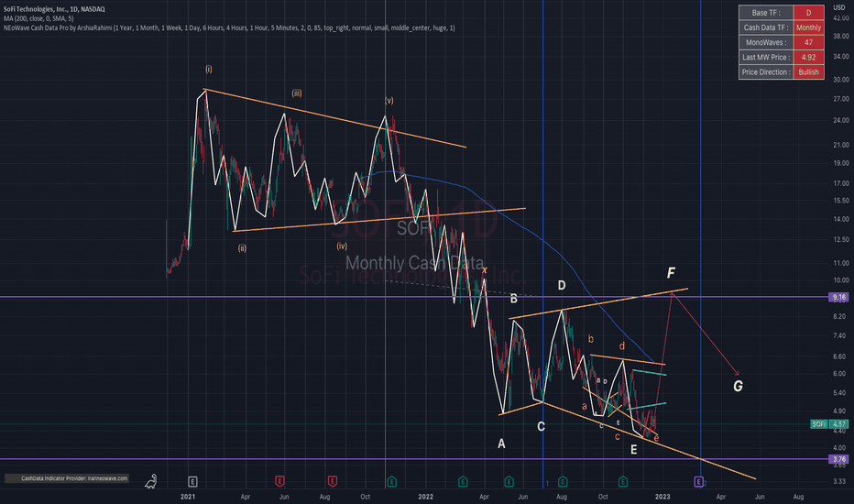The height and width of the screenshot is (504, 854).
Task: Select the NEoWave Cash Data Pro indicator legend
Action: click(x=229, y=27)
